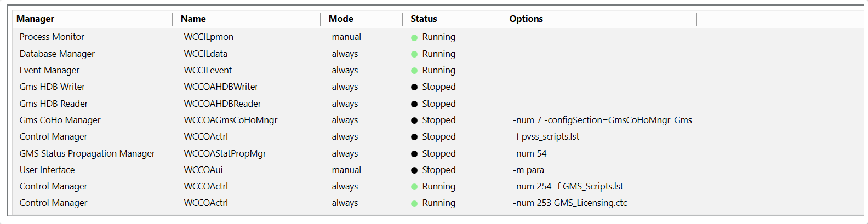868x224 pixels.
Task: Click stopped status dot for WCCOAui
Action: 414,170
